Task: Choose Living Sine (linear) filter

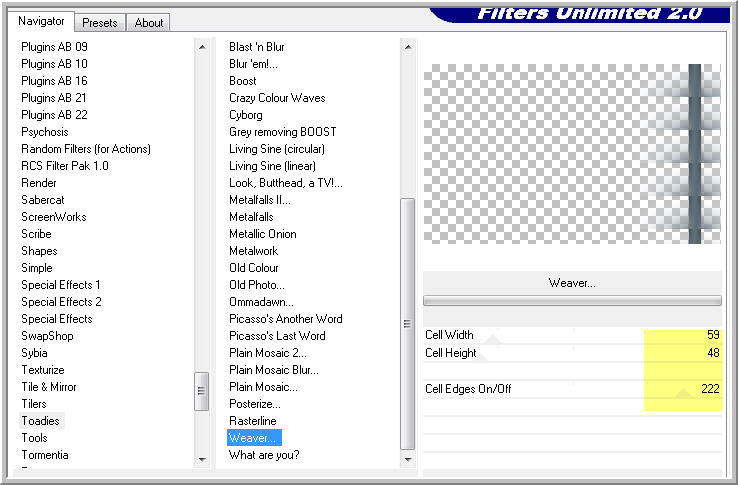Action: pyautogui.click(x=273, y=166)
